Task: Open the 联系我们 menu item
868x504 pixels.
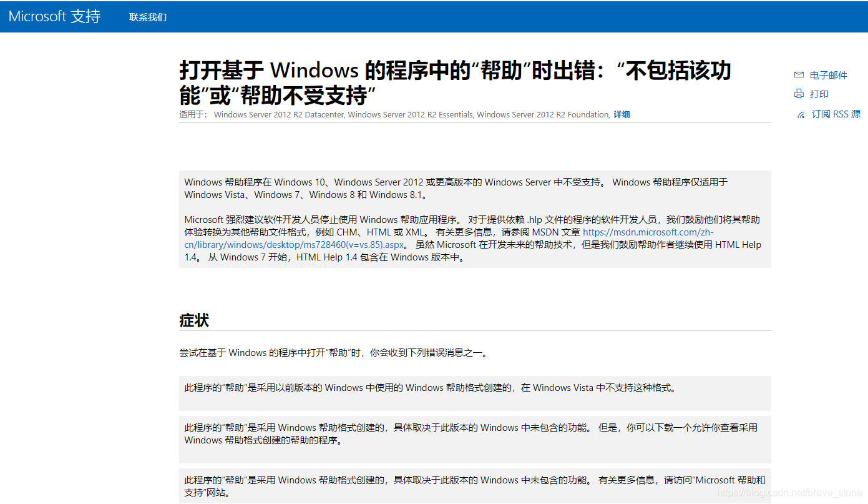Action: (x=148, y=17)
